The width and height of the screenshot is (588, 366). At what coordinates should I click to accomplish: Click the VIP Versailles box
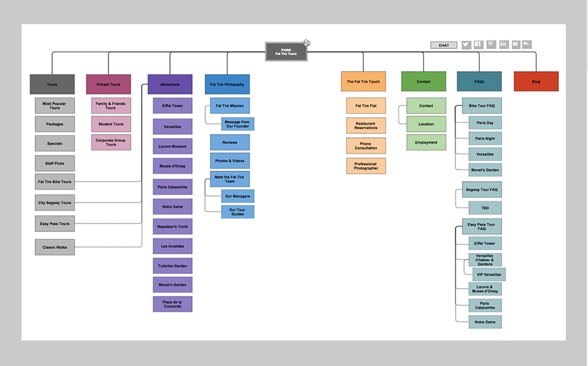click(x=489, y=274)
